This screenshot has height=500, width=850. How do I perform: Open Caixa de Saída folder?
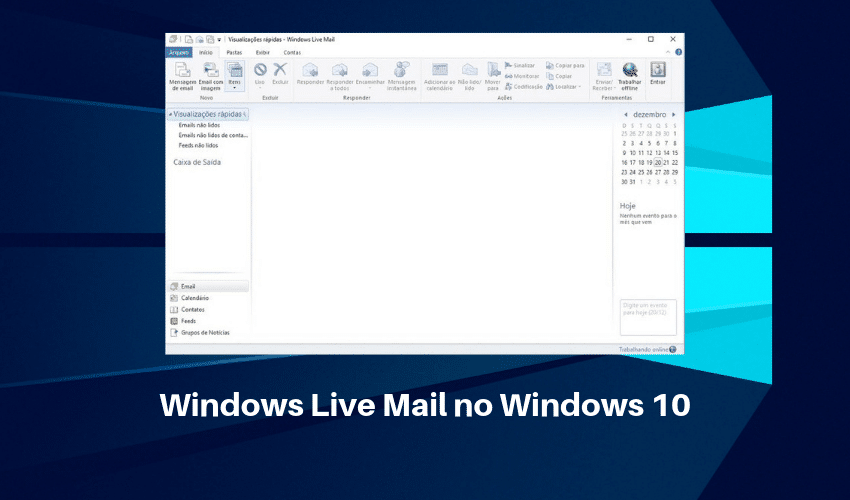coord(197,162)
